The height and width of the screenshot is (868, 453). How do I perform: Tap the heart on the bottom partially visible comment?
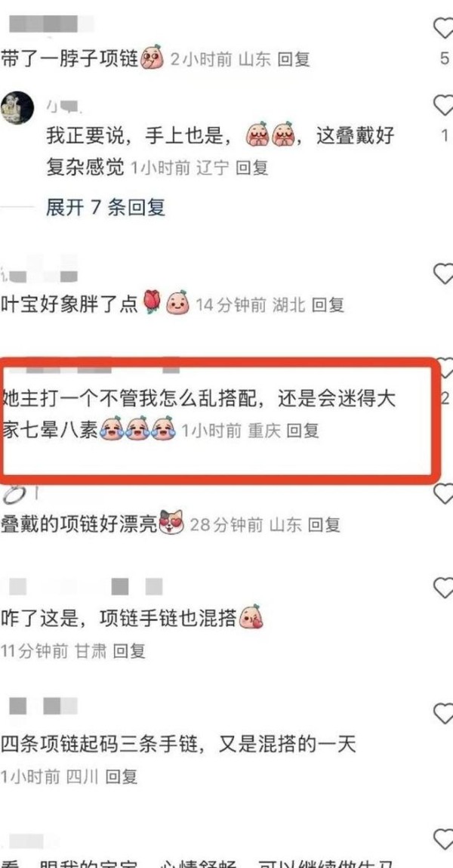tap(444, 840)
